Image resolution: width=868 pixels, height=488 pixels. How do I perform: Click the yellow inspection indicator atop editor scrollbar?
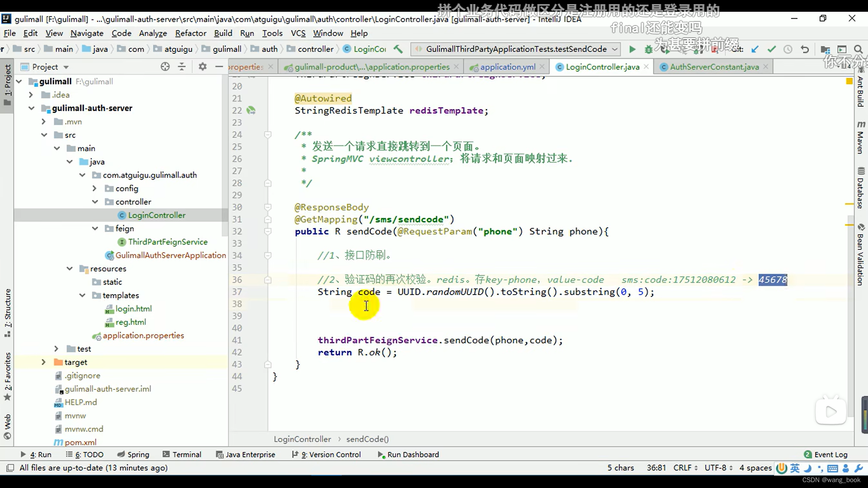click(x=849, y=81)
